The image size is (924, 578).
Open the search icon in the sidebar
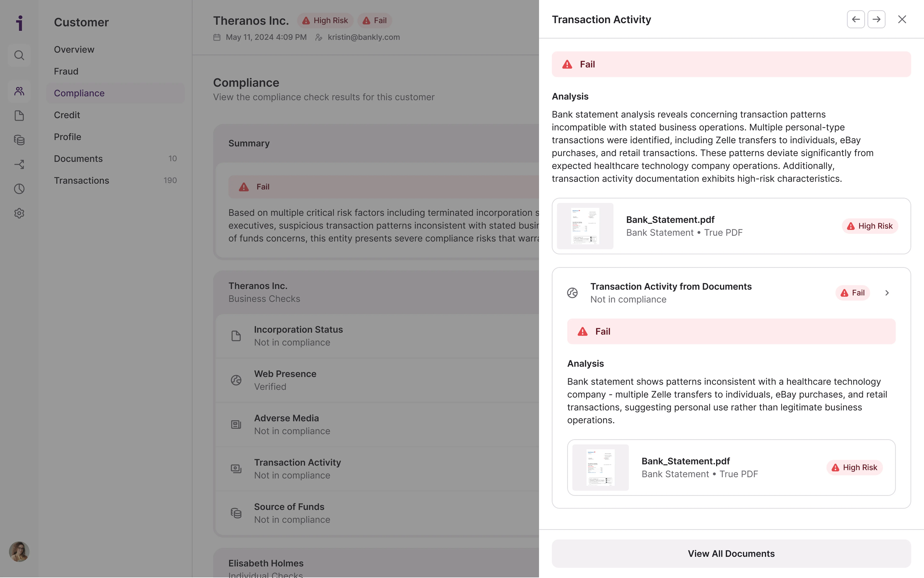19,55
